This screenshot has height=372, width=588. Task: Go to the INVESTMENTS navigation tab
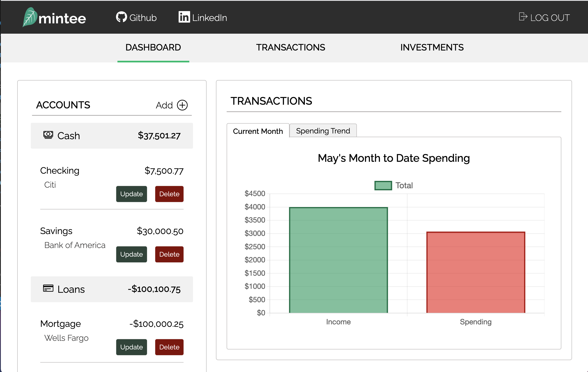click(432, 47)
